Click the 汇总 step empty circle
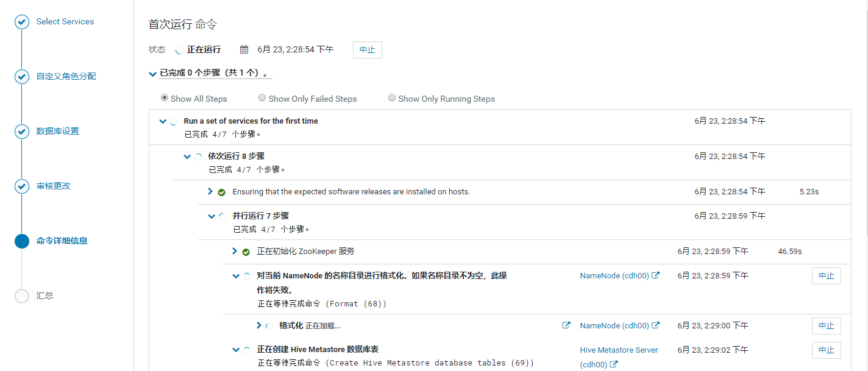The height and width of the screenshot is (371, 868). pyautogui.click(x=22, y=296)
